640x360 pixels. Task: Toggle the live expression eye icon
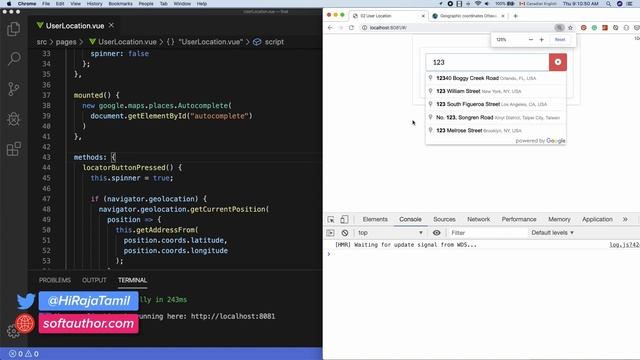pyautogui.click(x=436, y=233)
